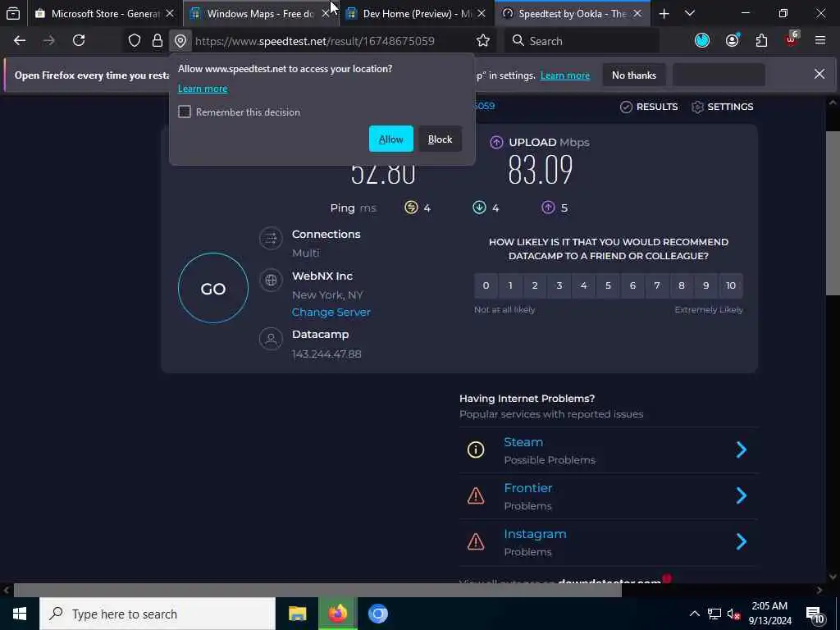This screenshot has height=630, width=840.
Task: Click the Connections icon
Action: (x=271, y=239)
